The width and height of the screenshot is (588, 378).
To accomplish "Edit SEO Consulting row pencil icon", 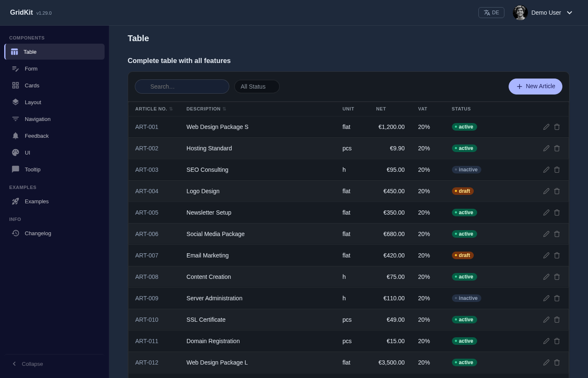I will click(x=546, y=170).
